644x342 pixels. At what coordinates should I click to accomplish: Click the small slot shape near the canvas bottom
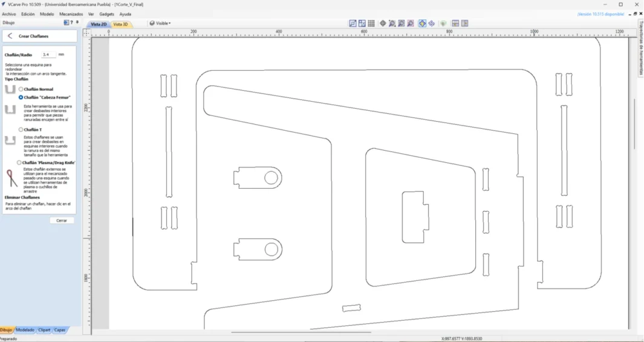point(351,308)
